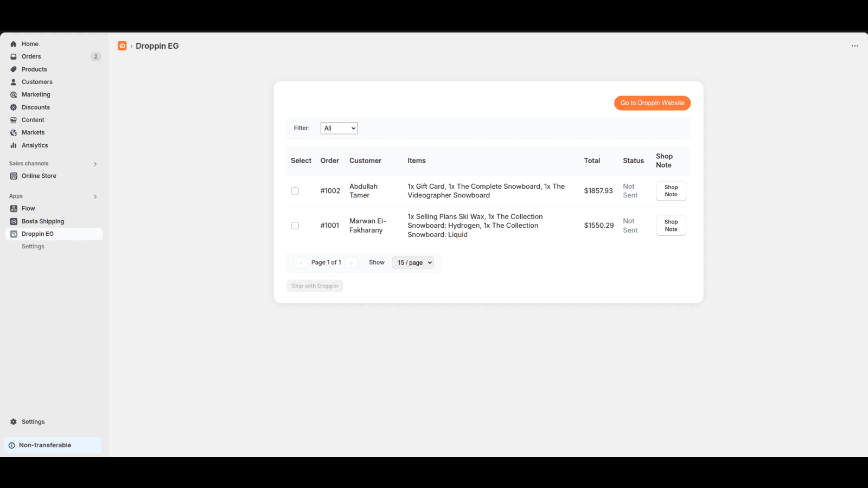This screenshot has width=868, height=488.
Task: Click the Settings gear icon at bottom
Action: 14,422
